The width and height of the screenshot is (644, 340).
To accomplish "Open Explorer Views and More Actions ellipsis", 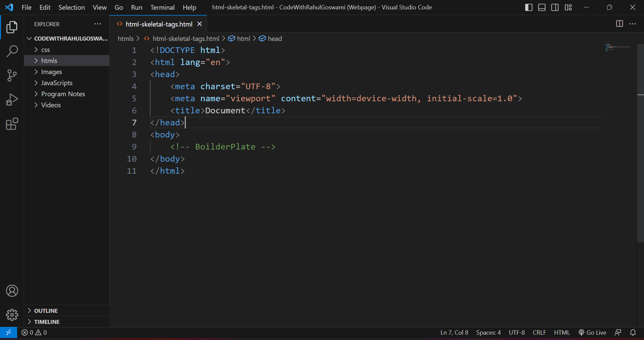I will tap(98, 24).
